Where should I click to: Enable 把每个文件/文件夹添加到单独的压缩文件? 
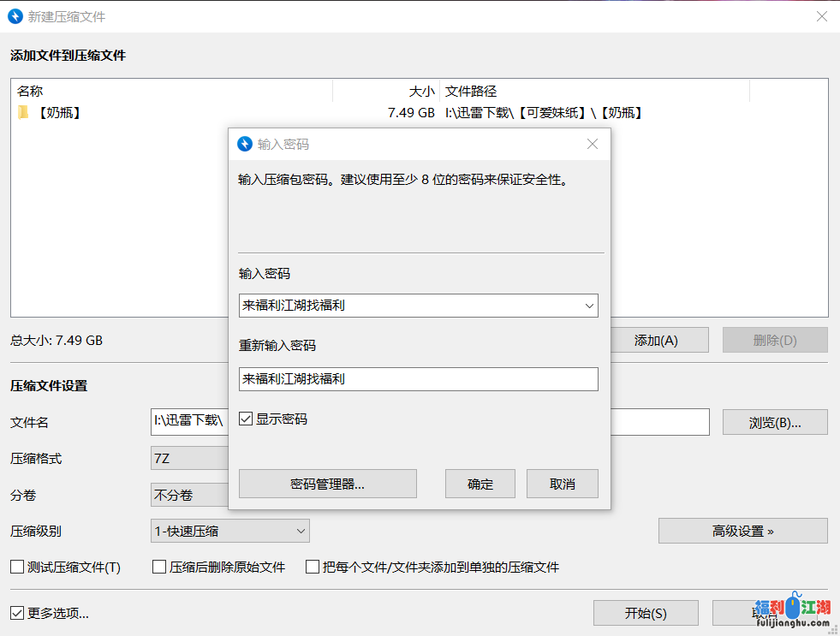click(x=312, y=567)
